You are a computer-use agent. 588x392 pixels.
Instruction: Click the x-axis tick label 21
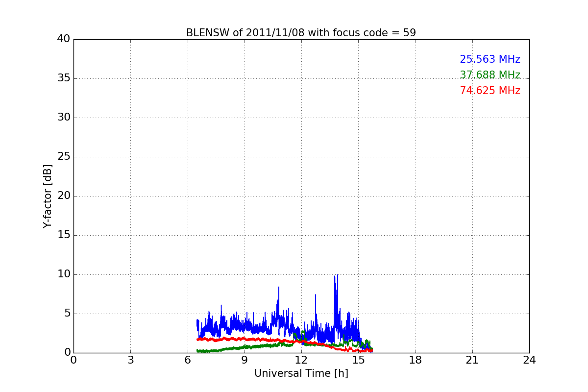pos(472,360)
